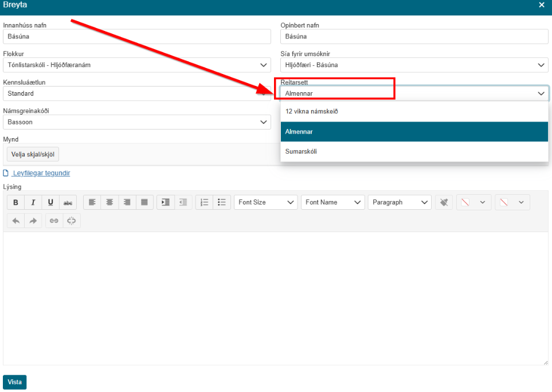Expand first color picker arrow
Screen dimensions: 552x392
pyautogui.click(x=483, y=202)
